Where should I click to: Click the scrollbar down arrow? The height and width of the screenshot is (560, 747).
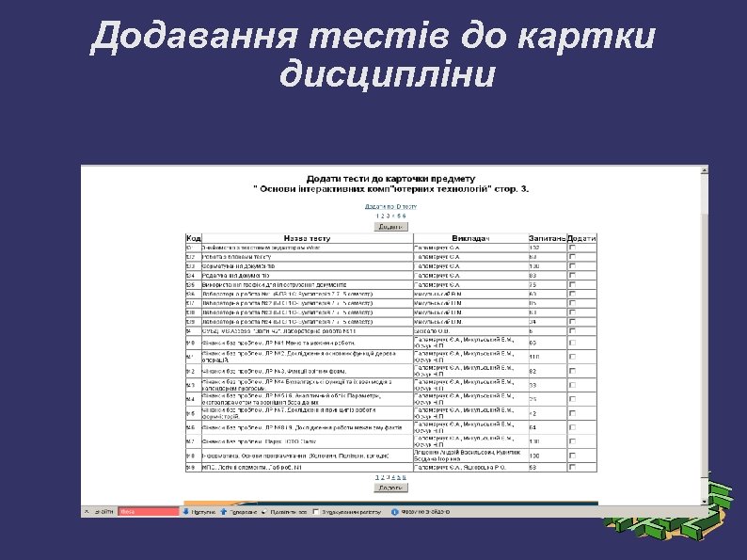(704, 502)
